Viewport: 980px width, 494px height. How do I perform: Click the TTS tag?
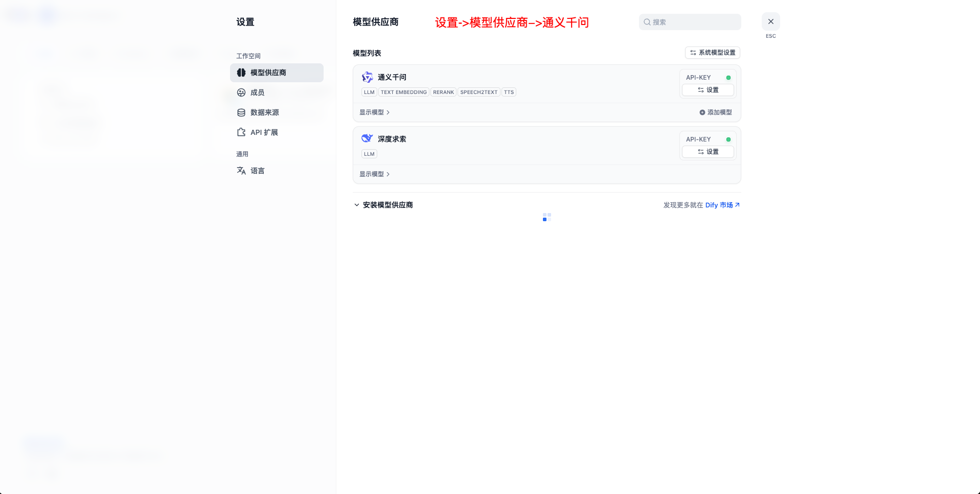509,92
